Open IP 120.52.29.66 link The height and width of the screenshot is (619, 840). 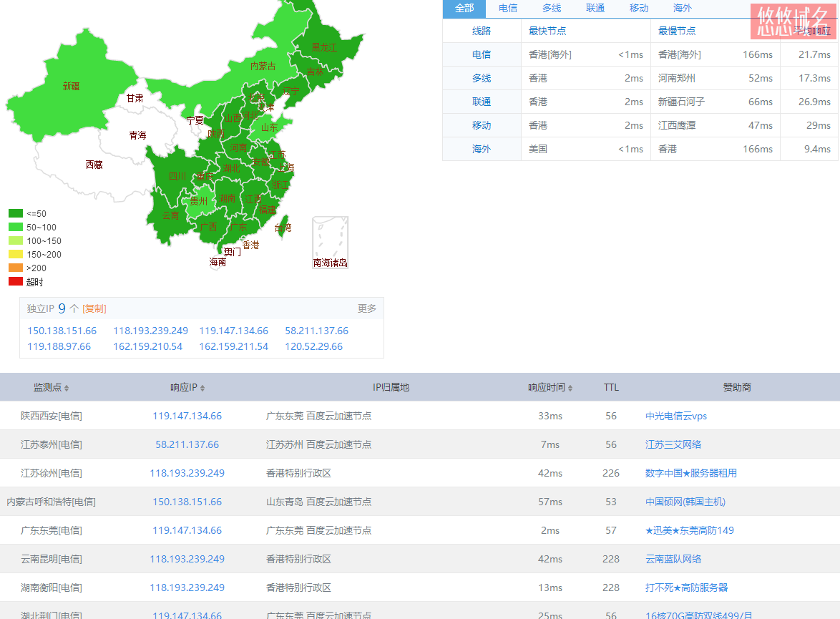tap(313, 346)
